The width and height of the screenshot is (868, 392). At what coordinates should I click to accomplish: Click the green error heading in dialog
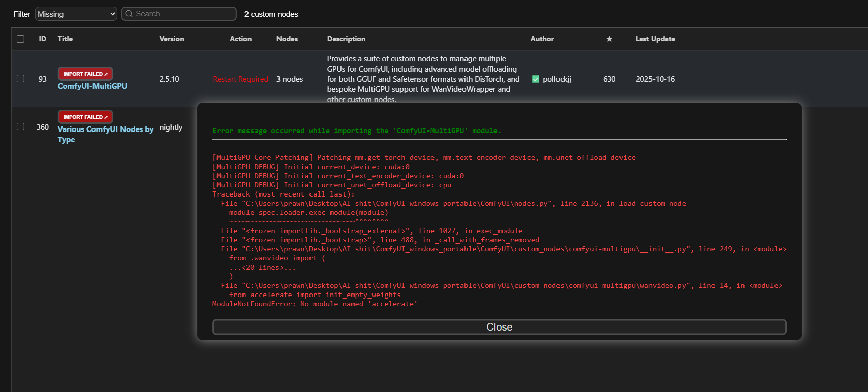357,130
